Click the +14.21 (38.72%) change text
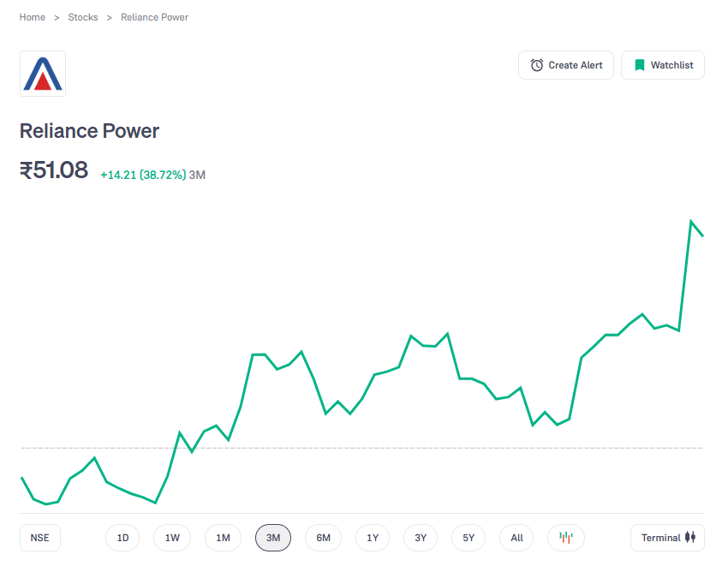This screenshot has width=728, height=572. [x=143, y=175]
